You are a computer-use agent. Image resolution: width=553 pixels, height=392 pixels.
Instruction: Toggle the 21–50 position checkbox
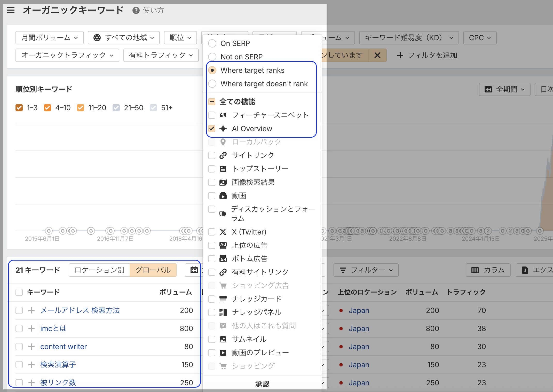pyautogui.click(x=116, y=108)
